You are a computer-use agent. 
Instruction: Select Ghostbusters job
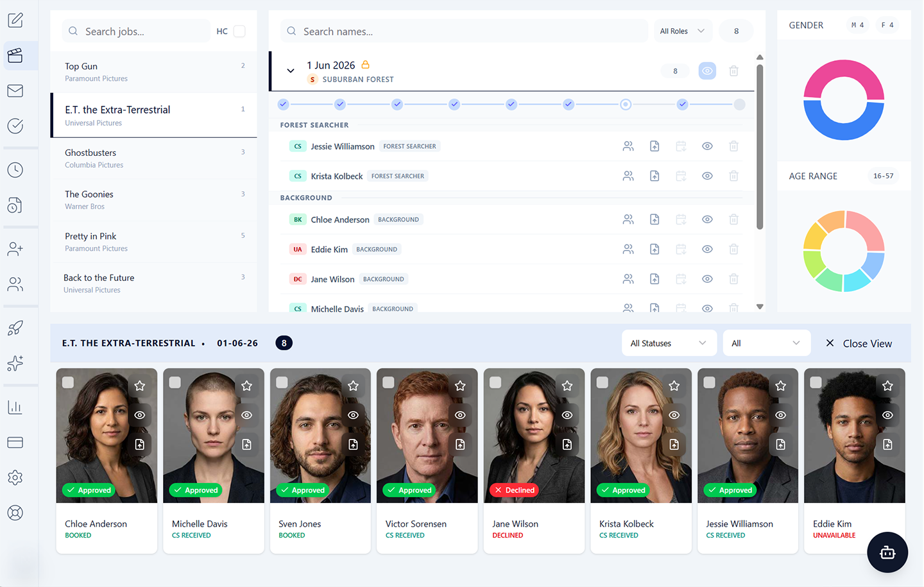pyautogui.click(x=154, y=158)
